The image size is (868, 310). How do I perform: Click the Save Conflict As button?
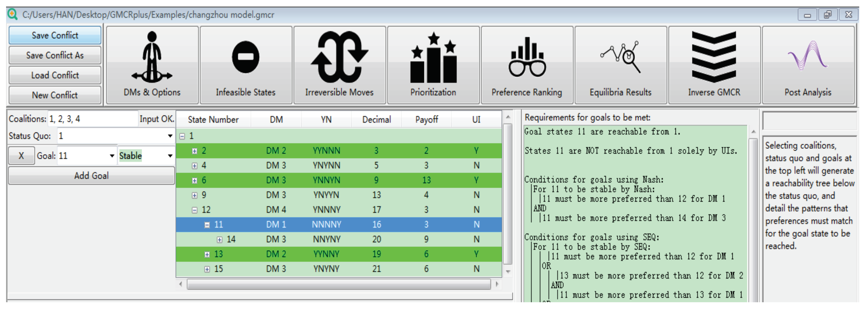(55, 55)
